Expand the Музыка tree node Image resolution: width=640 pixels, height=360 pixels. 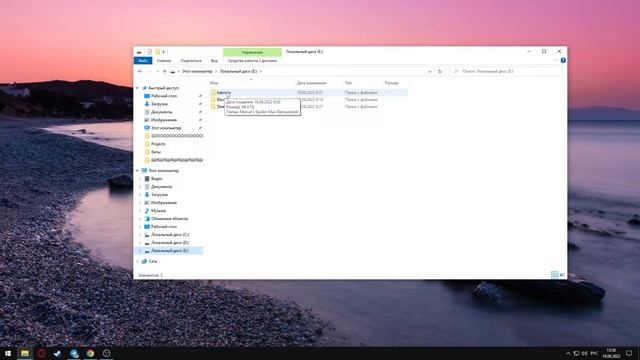[140, 211]
